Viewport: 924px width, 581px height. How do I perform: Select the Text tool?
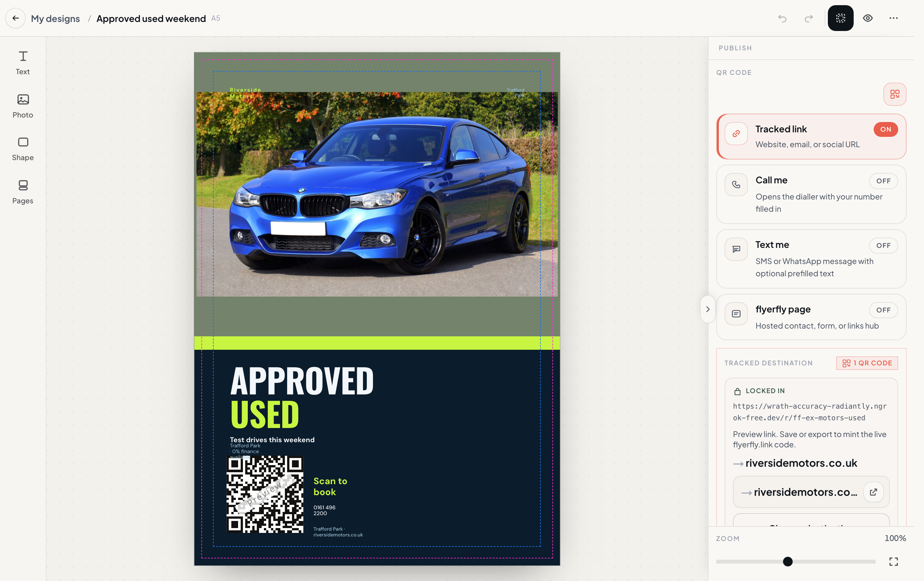(x=23, y=63)
